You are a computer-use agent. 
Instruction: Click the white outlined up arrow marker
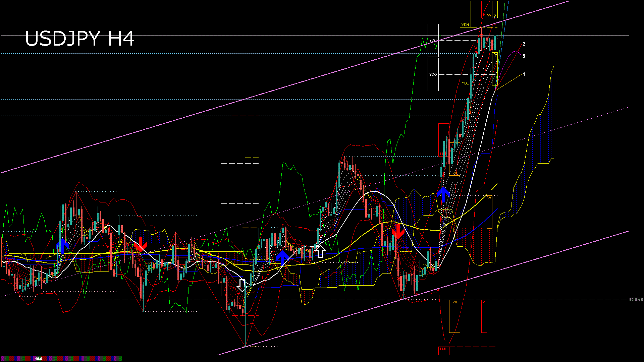[320, 251]
